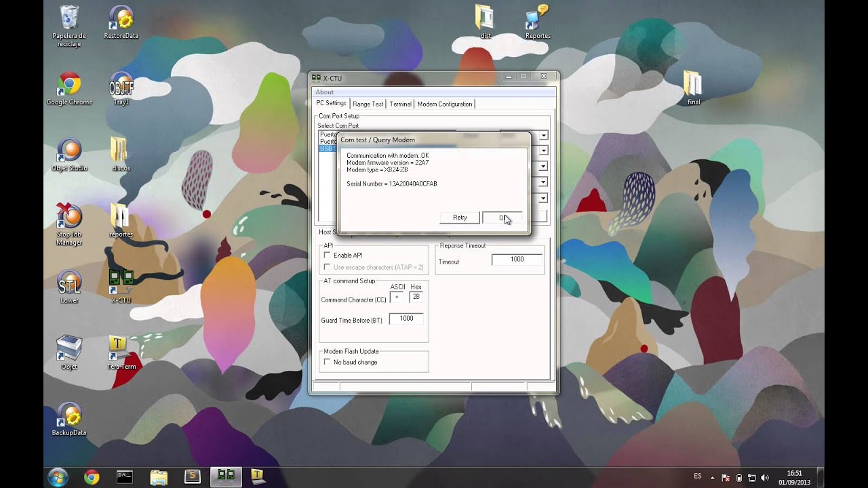This screenshot has height=488, width=868.
Task: Click the Show Desktop button at taskbar end
Action: coord(821,477)
